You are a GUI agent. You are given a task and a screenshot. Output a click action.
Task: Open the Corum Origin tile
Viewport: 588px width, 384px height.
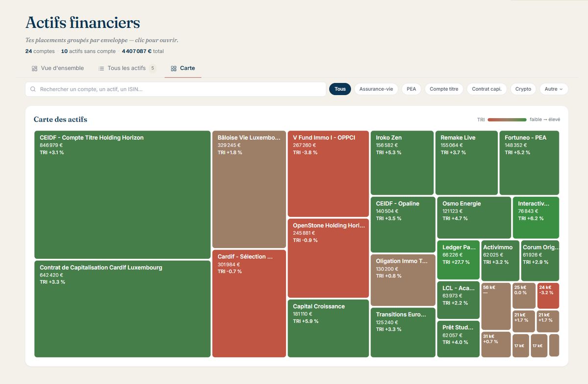[540, 260]
